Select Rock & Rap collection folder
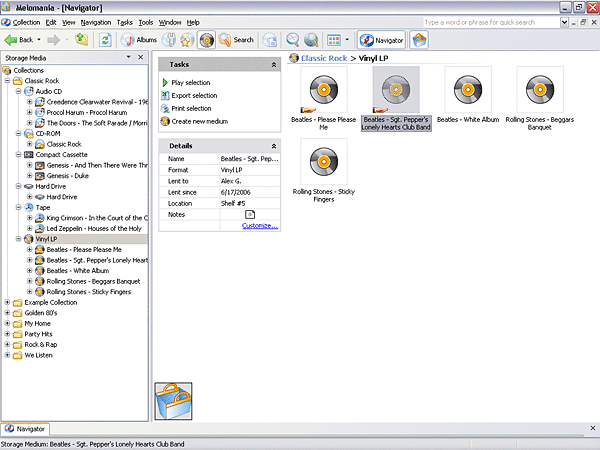Viewport: 600px width, 450px height. 41,345
